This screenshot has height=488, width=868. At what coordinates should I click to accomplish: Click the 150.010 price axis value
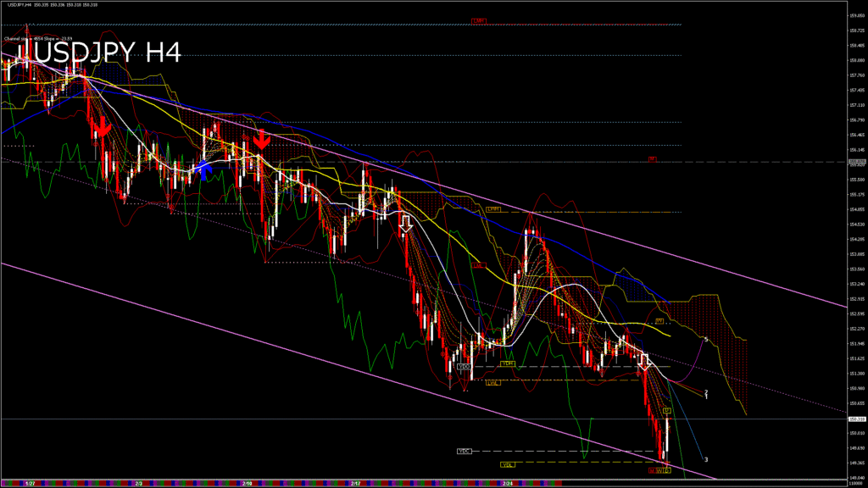coord(857,433)
